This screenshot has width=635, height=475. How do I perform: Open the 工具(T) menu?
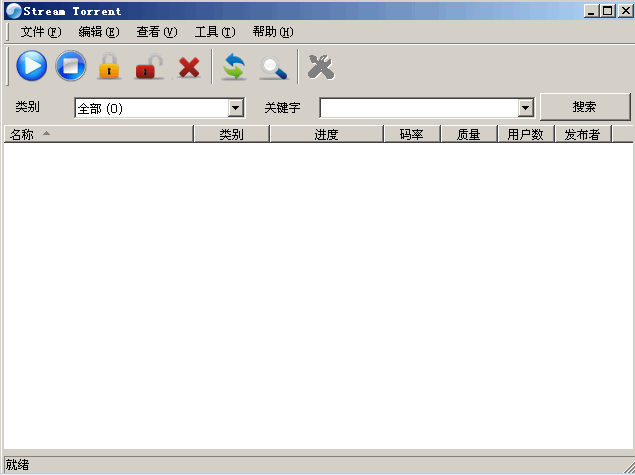click(215, 32)
